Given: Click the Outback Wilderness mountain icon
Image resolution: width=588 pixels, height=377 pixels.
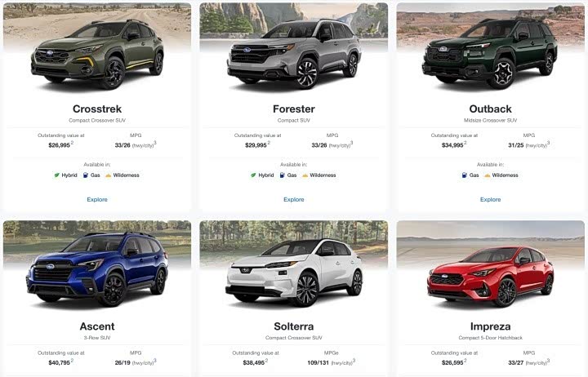Looking at the screenshot, I should pyautogui.click(x=487, y=175).
